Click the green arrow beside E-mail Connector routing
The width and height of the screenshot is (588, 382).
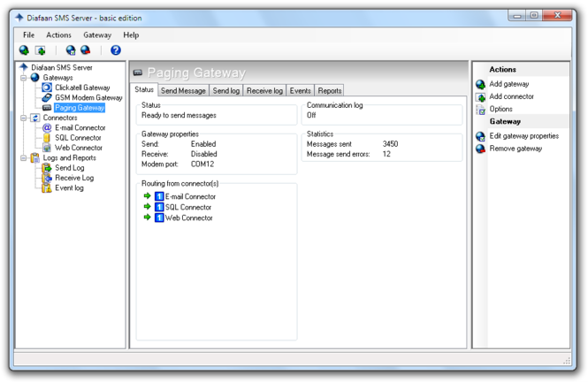click(147, 195)
